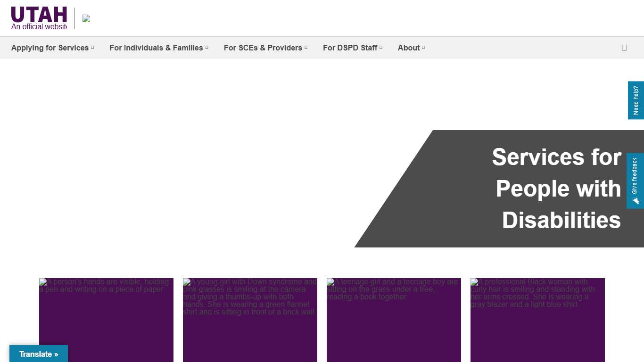Click the broken image logo beside UTAH

coord(86,18)
